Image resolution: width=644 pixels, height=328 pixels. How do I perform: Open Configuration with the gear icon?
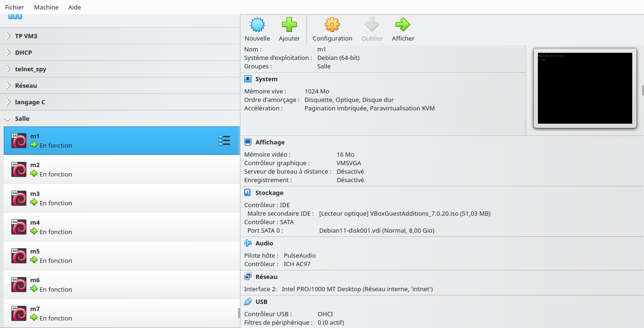pyautogui.click(x=332, y=25)
